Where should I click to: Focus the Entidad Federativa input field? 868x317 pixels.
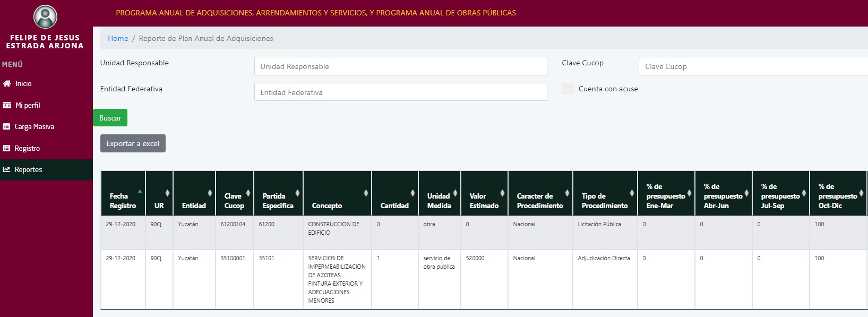(400, 92)
